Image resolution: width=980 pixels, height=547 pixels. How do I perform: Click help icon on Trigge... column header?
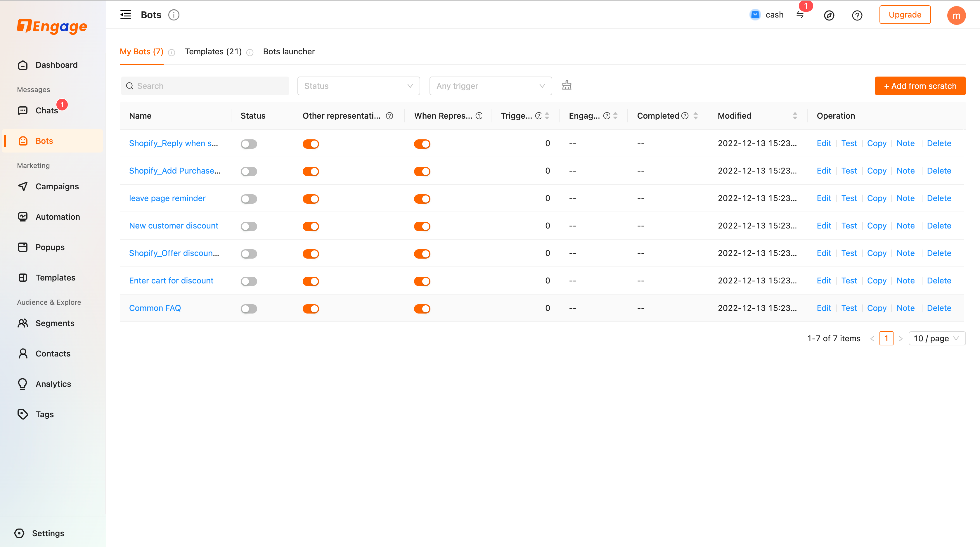point(538,116)
